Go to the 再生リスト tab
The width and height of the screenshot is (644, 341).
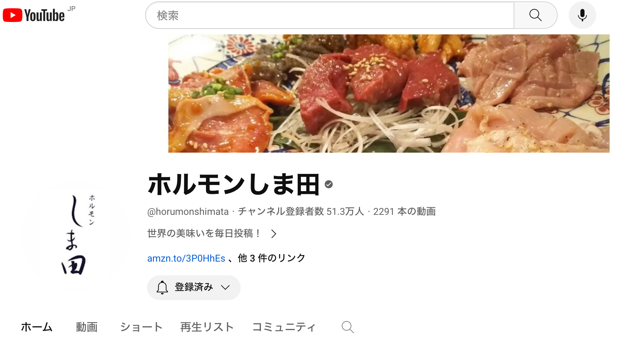click(207, 327)
